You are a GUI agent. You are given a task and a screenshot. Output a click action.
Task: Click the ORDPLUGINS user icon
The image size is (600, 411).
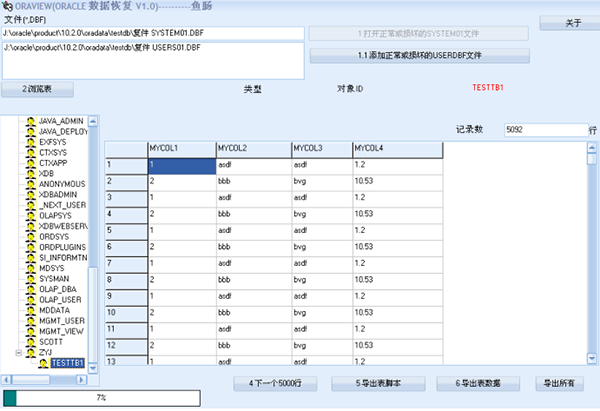31,248
